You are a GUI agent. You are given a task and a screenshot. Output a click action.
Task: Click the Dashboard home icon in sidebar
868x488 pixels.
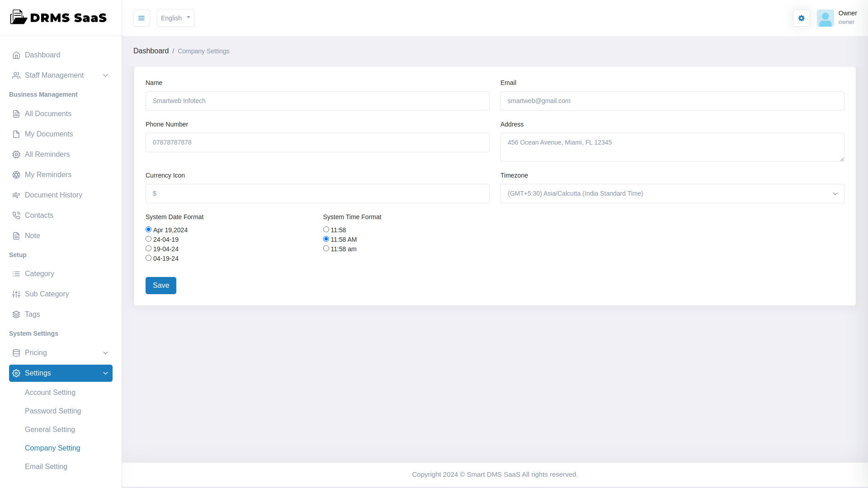[16, 55]
